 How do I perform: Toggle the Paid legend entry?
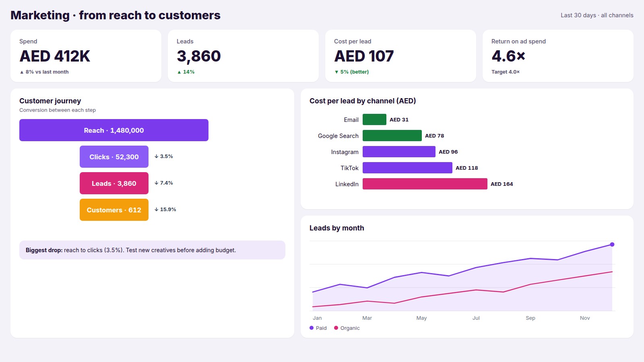point(318,328)
